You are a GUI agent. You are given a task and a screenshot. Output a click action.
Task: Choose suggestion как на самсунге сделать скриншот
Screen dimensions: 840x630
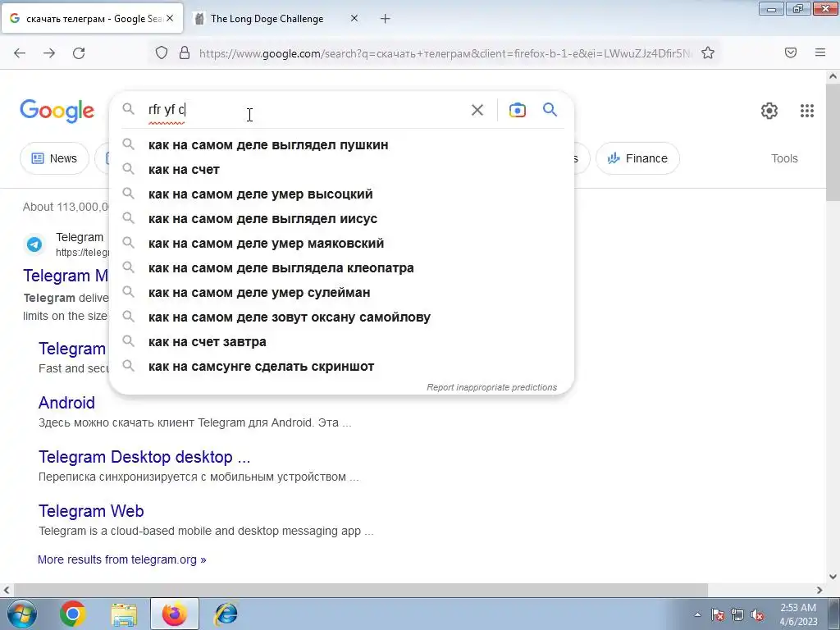(x=341, y=367)
